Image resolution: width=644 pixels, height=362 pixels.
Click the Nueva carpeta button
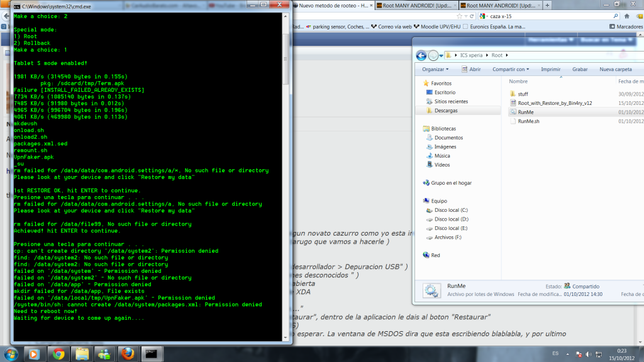615,69
